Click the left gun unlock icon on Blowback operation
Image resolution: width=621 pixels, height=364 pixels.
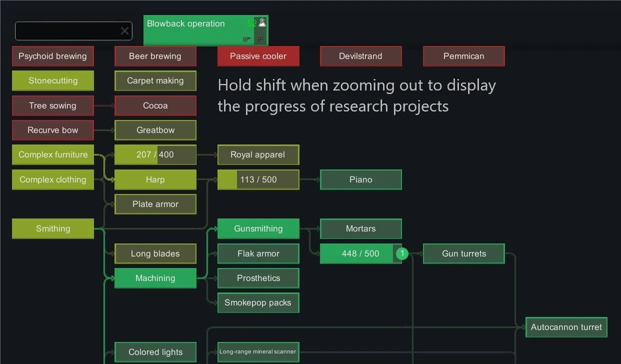(x=246, y=39)
